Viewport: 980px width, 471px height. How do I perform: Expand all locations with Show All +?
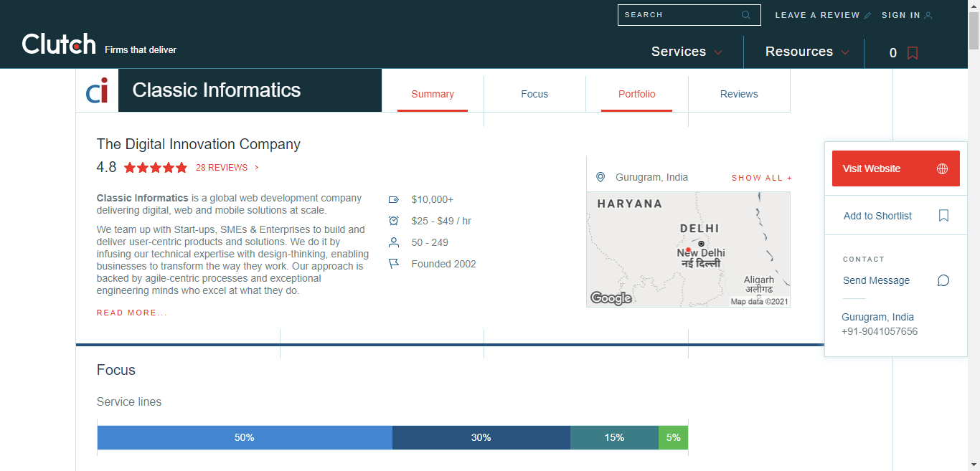pyautogui.click(x=762, y=178)
